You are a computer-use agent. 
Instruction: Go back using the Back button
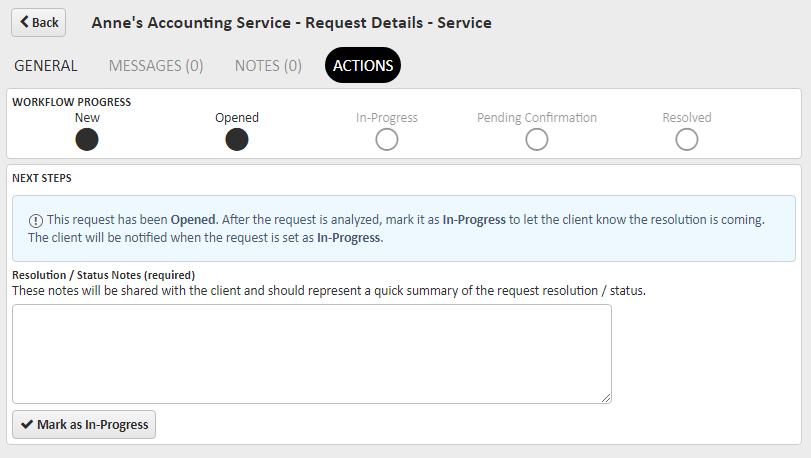(39, 22)
